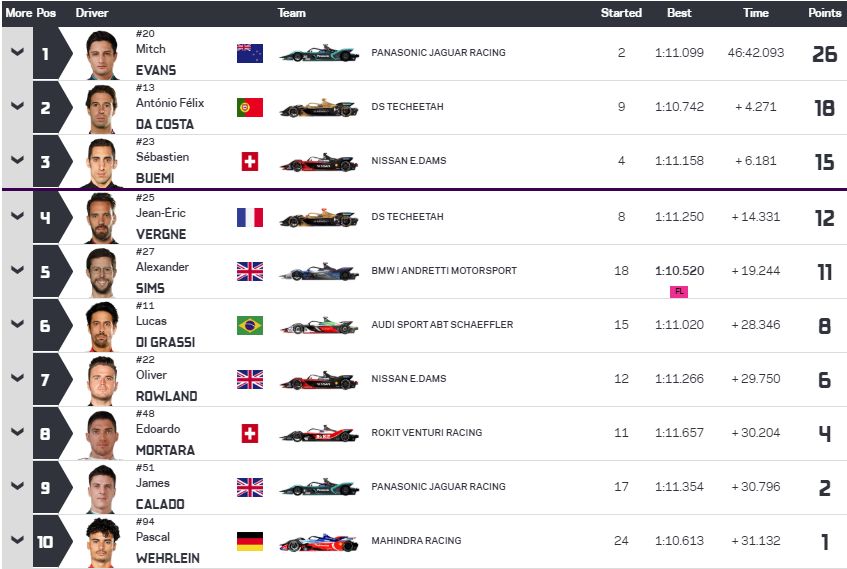Image resolution: width=847 pixels, height=569 pixels.
Task: Click the Points column header
Action: 825,12
